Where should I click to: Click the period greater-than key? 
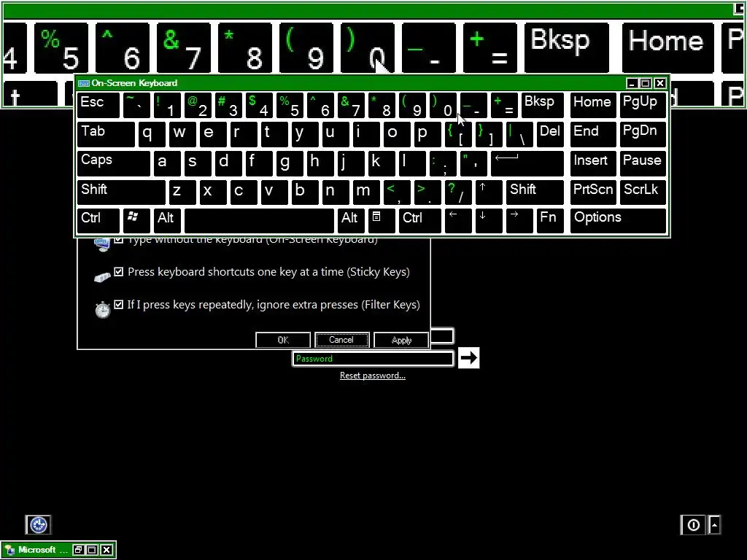coord(427,192)
